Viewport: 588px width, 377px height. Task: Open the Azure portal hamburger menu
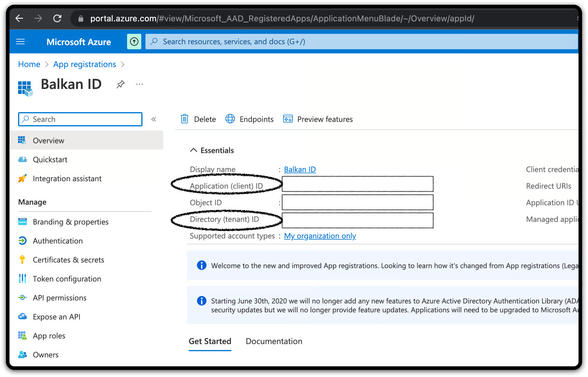click(21, 42)
